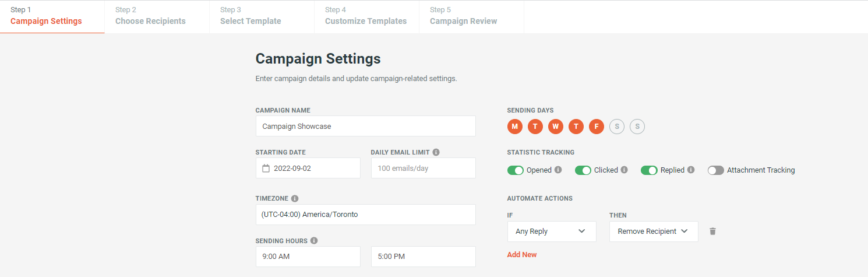Enable Attachment Tracking switch
Screen dimensions: 868x277
[716, 170]
